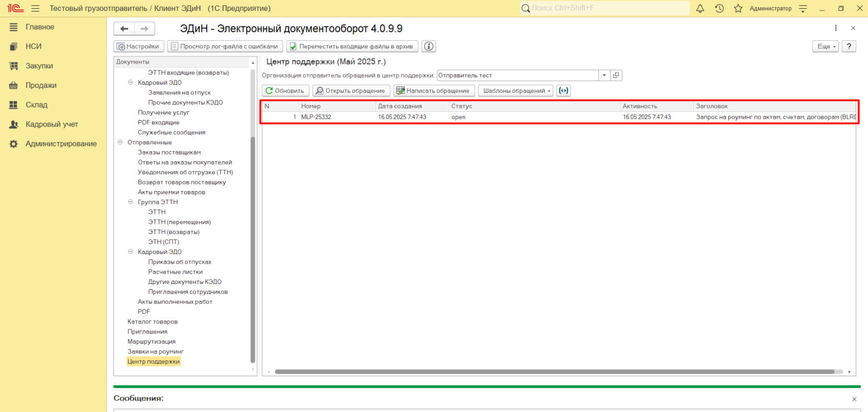Screen dimensions: 868x412
Task: Click the notifications bell icon
Action: [x=700, y=8]
